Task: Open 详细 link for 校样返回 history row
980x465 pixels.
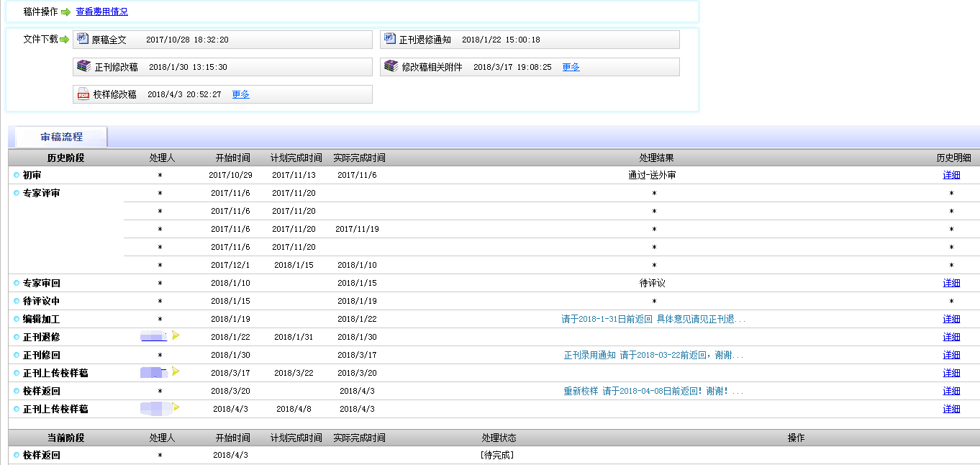Action: click(x=951, y=391)
